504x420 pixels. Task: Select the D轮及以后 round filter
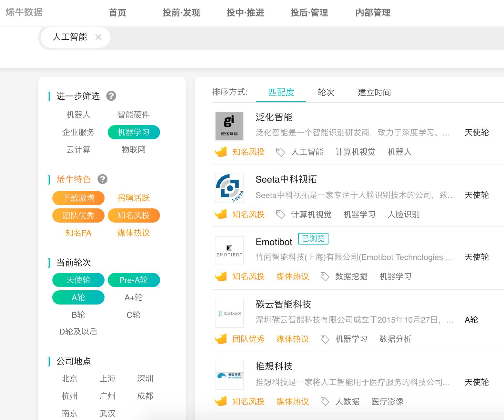point(78,332)
